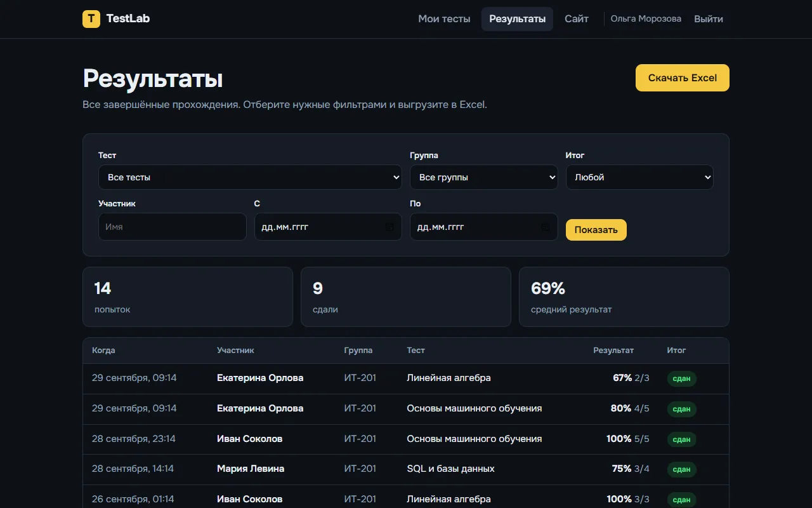Click the 67% 2/3 result cell
Viewport: 812px width, 508px height.
coord(631,378)
